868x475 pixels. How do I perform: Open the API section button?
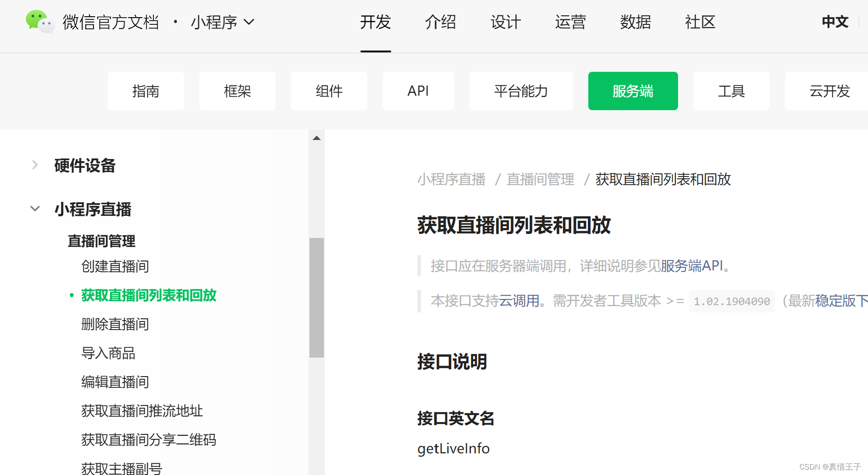[418, 91]
